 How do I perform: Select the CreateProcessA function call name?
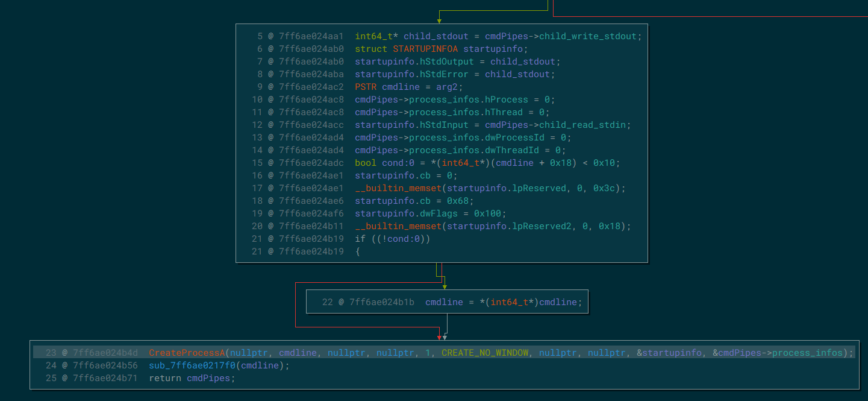point(187,353)
